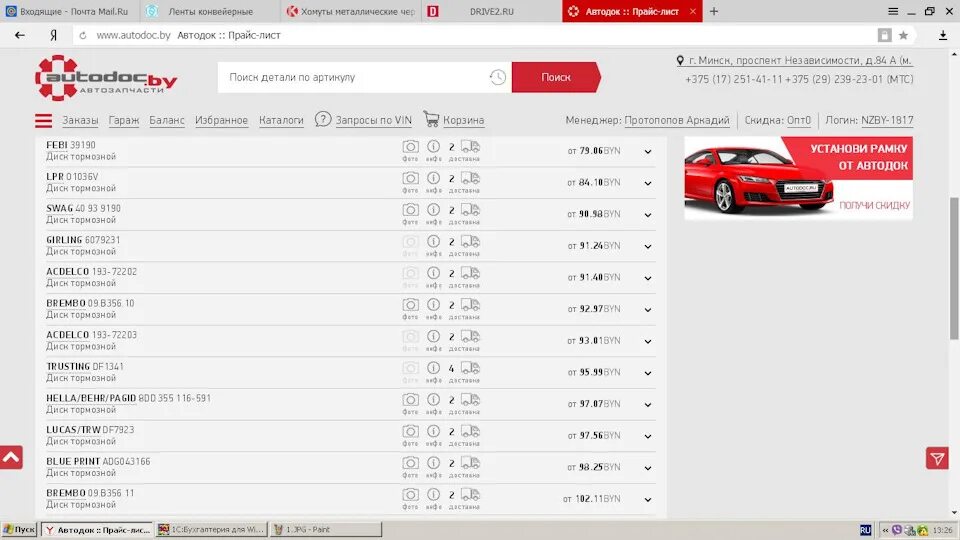
Task: Click the page vertical scrollbar thumb
Action: coord(954,268)
